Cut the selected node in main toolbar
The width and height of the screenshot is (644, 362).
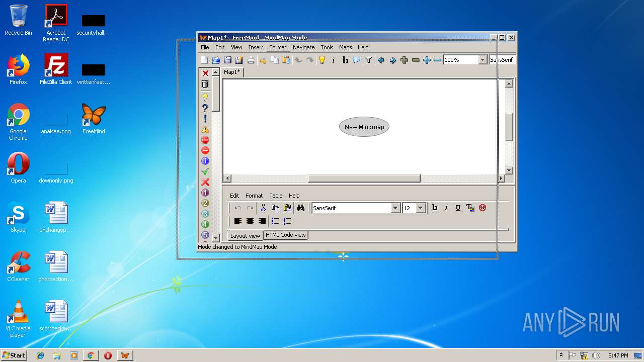(x=263, y=60)
